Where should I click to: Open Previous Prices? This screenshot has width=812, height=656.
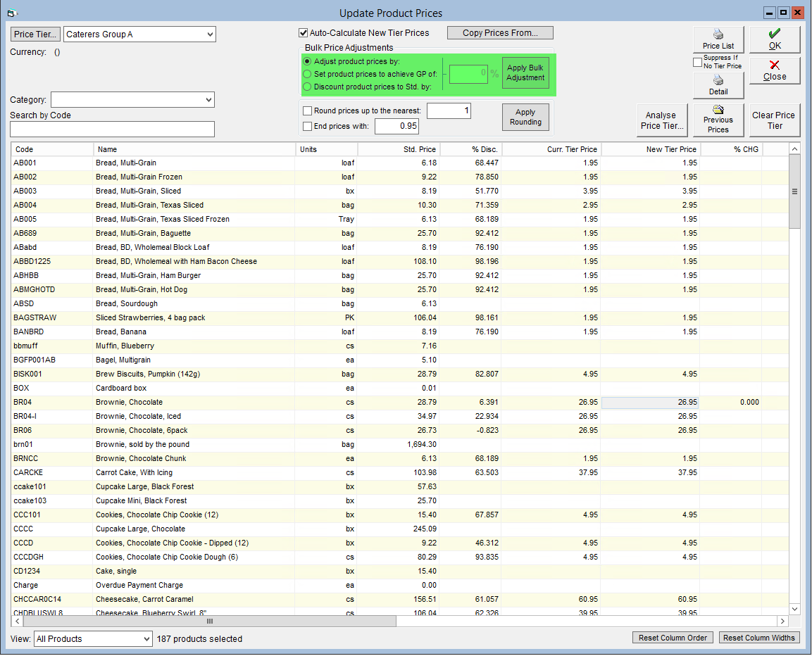point(718,120)
